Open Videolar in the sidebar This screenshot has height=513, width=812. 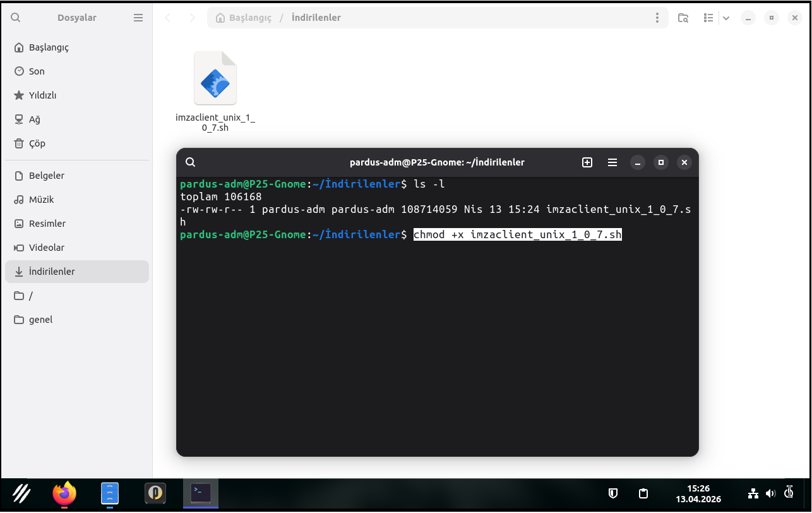tap(77, 248)
